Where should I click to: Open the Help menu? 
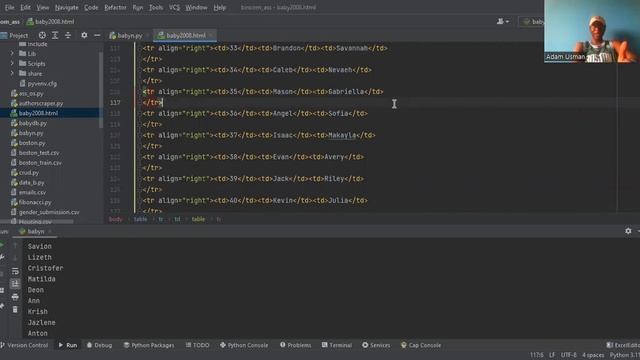tap(220, 7)
